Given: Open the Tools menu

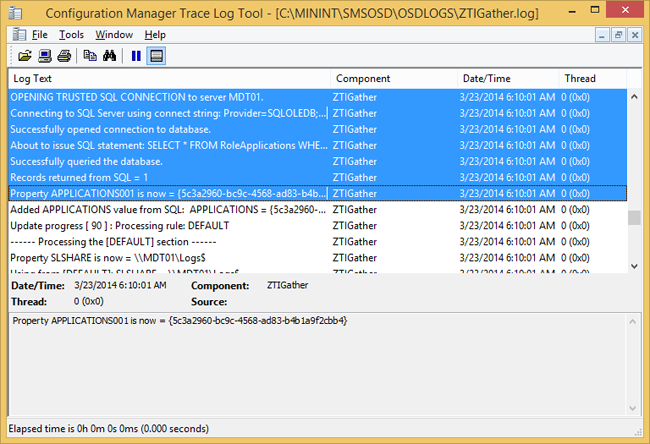Looking at the screenshot, I should pos(71,34).
